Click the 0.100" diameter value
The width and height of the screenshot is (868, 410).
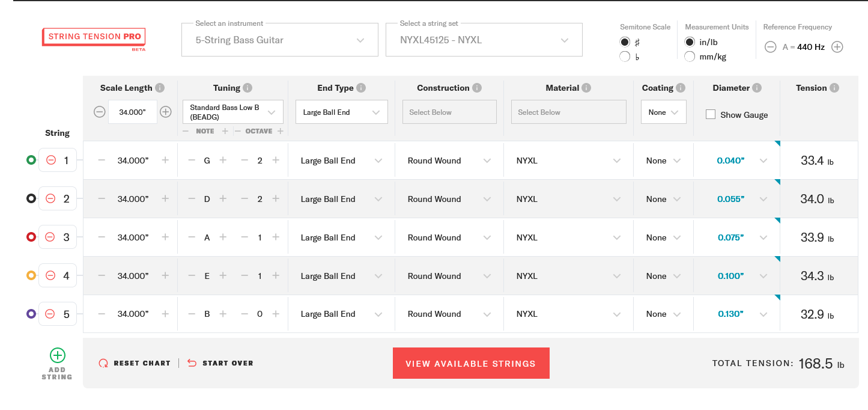(x=730, y=276)
